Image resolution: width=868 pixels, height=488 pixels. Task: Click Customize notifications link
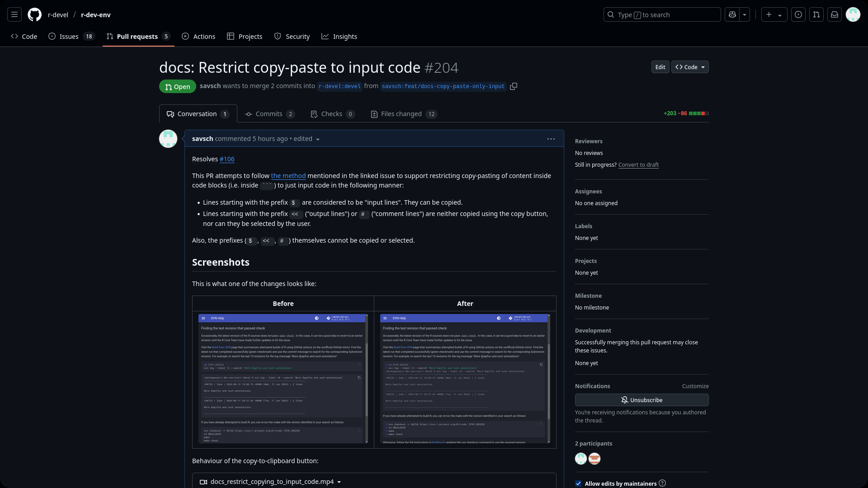pyautogui.click(x=695, y=386)
